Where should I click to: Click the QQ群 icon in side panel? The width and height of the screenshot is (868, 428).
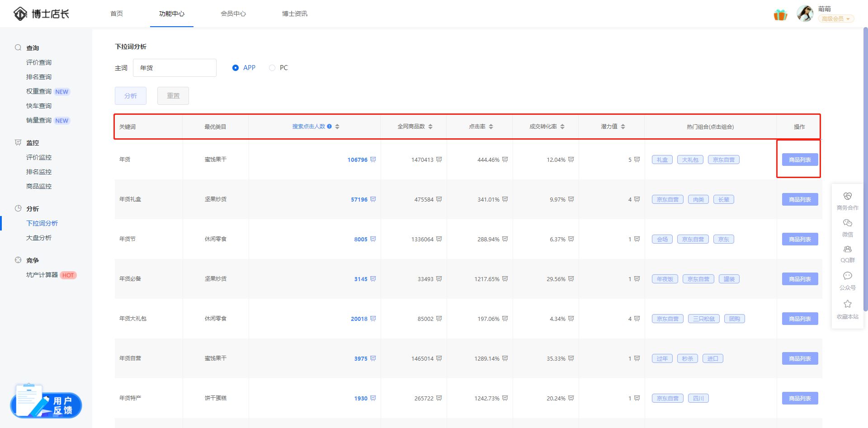tap(848, 249)
